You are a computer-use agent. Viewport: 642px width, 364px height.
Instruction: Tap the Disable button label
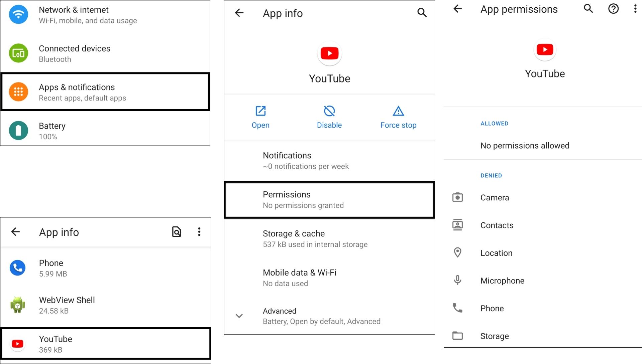329,125
